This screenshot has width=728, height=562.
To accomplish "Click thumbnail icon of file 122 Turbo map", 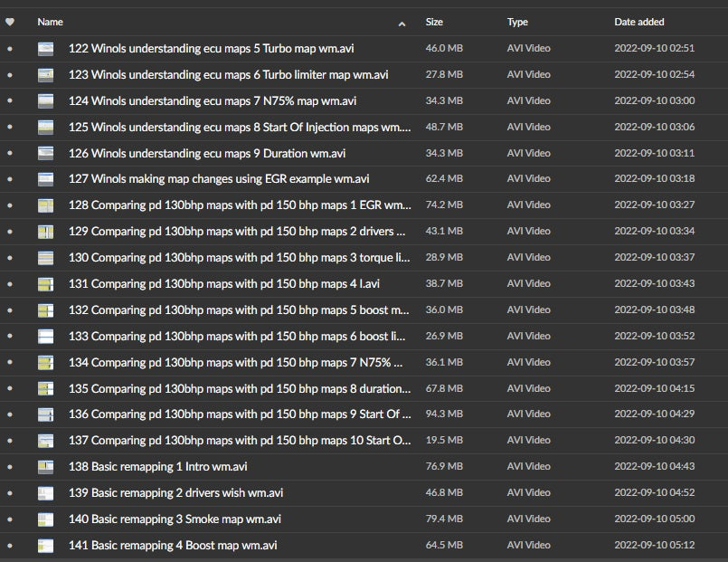I will (x=46, y=48).
